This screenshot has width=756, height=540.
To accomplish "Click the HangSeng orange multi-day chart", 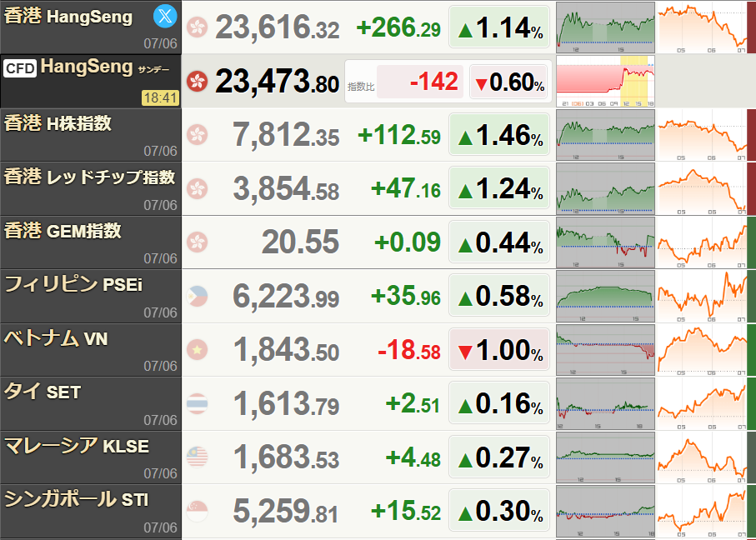I will click(702, 27).
